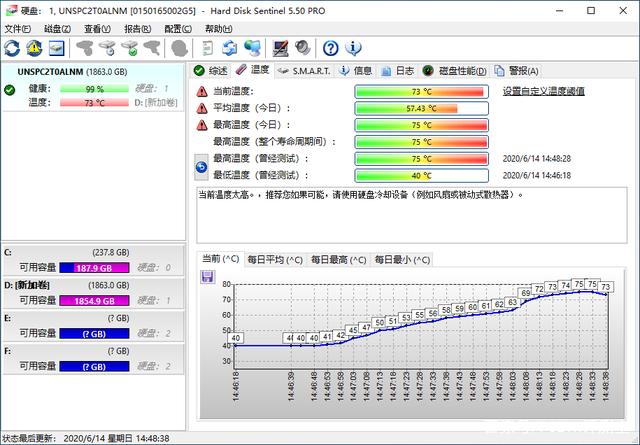Open the 报告(R) menu
Image resolution: width=640 pixels, height=445 pixels.
tap(138, 29)
